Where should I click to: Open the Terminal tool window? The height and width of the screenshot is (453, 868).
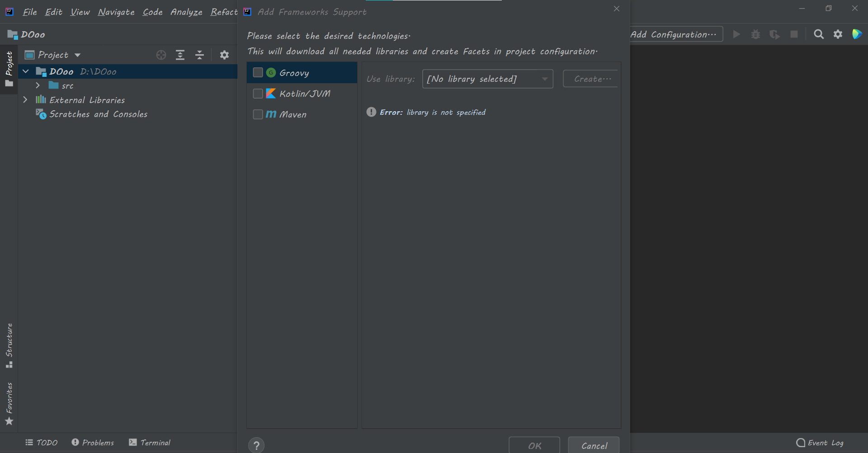pos(150,443)
